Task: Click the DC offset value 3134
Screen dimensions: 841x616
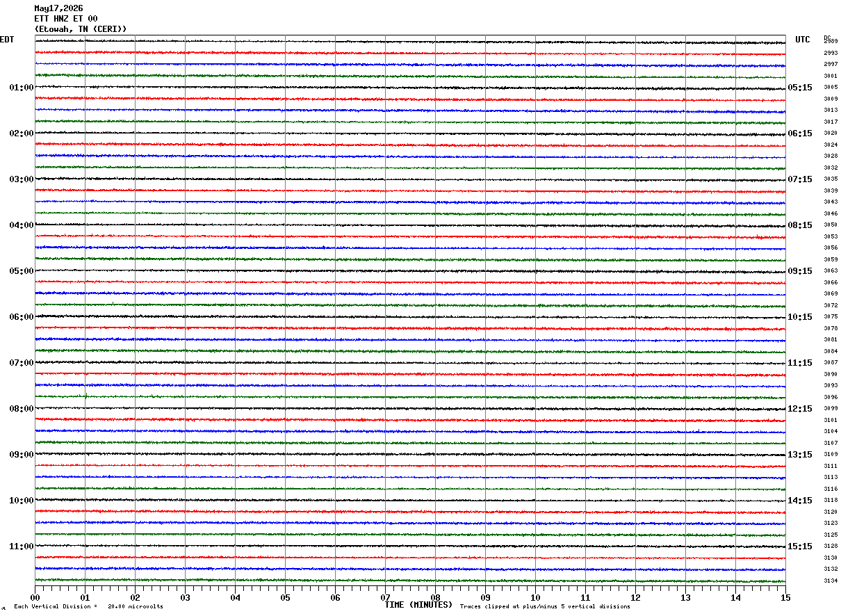Action: [x=831, y=581]
